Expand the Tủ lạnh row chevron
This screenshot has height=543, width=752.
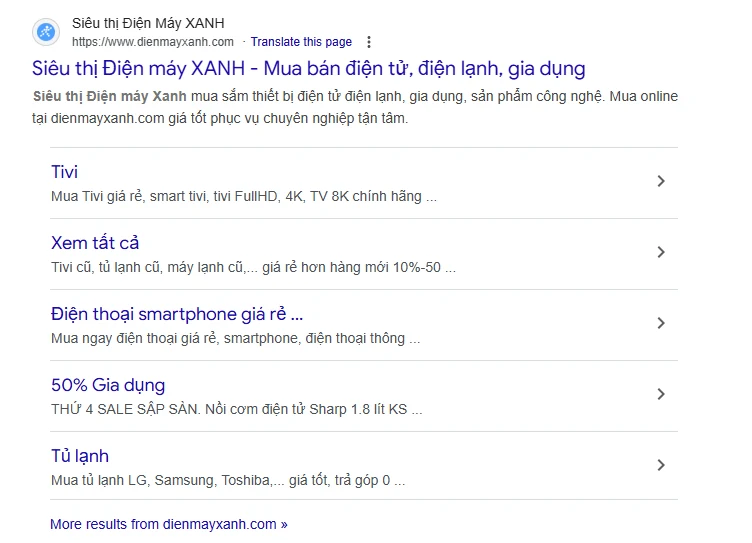[661, 465]
